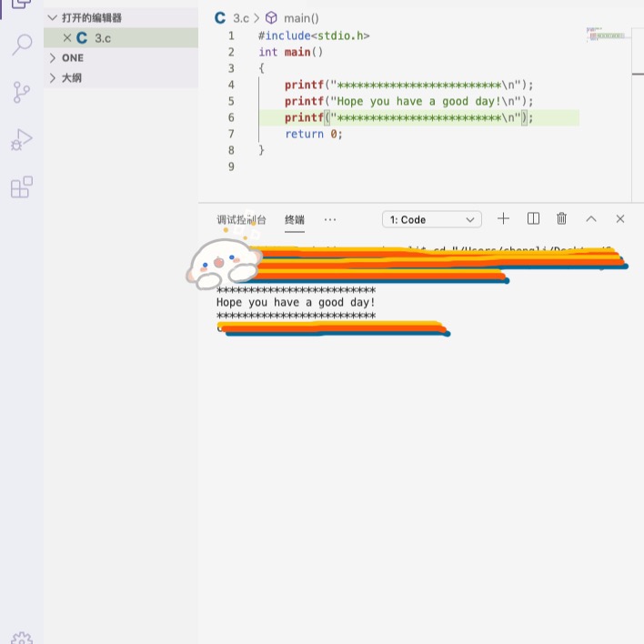Click 'Hope you have a good day!' in terminal
The image size is (644, 644).
[x=296, y=302]
